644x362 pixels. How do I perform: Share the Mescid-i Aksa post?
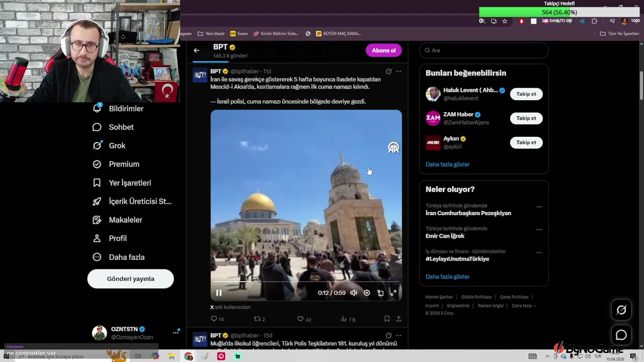[398, 319]
